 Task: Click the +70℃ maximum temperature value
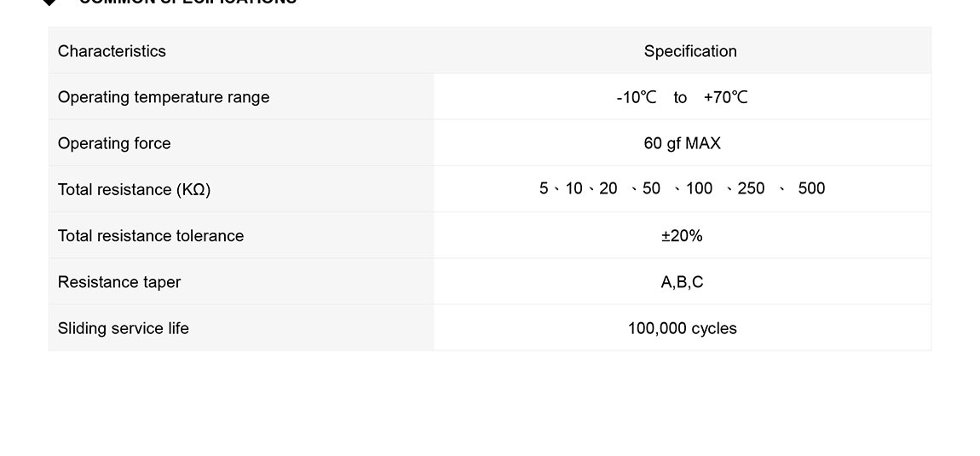point(726,97)
